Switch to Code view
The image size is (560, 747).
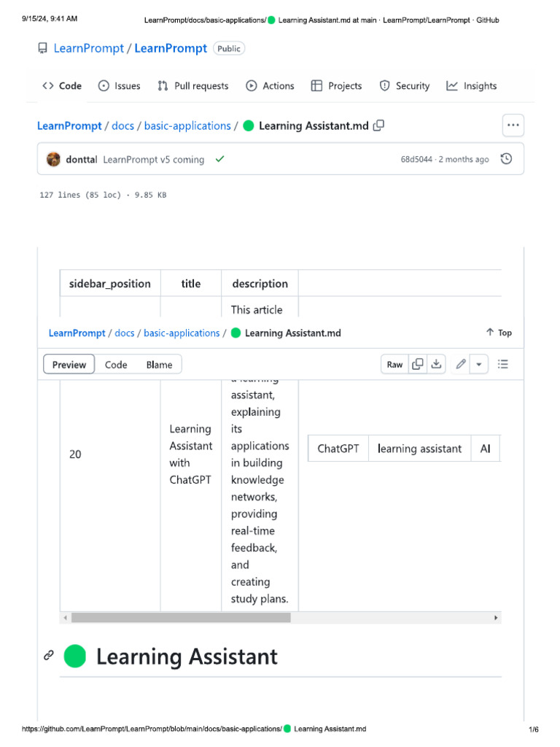116,365
